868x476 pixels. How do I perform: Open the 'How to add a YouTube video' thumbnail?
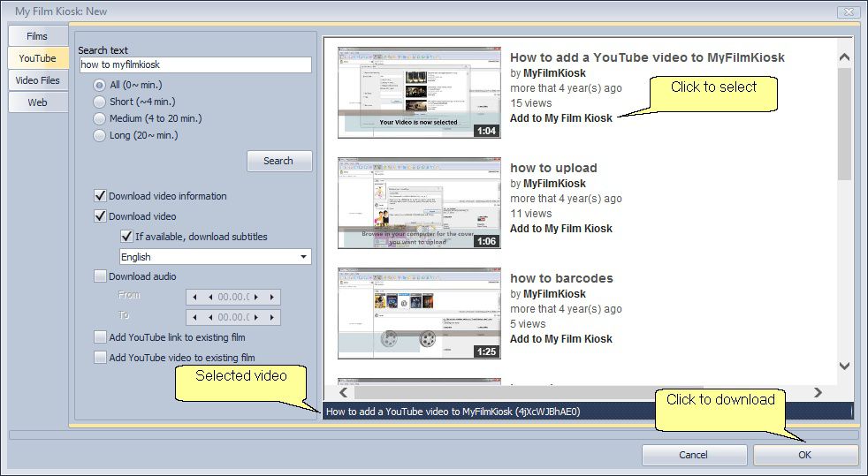point(419,93)
